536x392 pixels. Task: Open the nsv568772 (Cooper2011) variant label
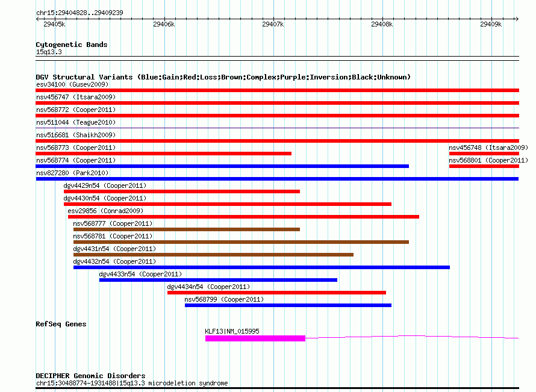(x=76, y=110)
